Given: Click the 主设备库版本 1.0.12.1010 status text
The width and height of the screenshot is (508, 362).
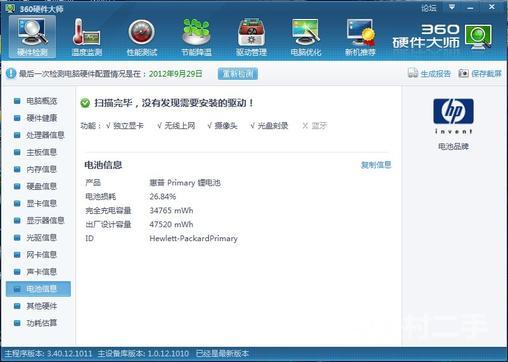Looking at the screenshot, I should coord(143,354).
